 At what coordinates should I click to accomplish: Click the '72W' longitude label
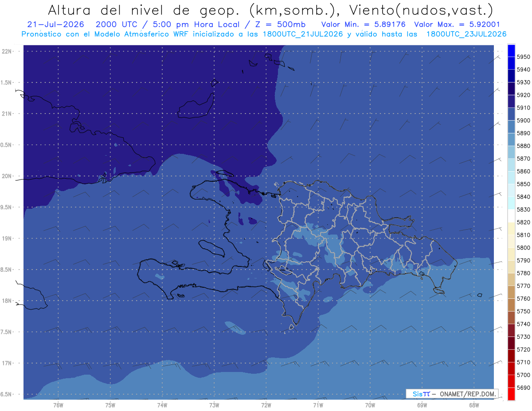click(266, 405)
